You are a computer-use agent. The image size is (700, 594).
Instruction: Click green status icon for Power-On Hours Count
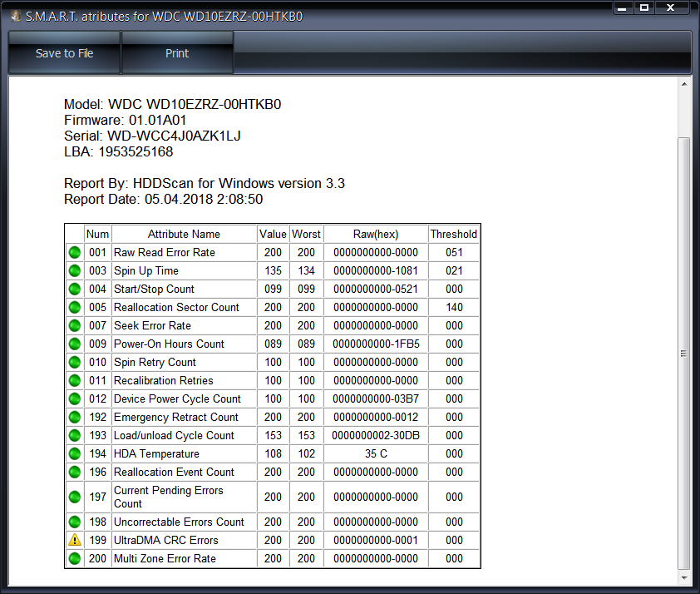point(75,344)
